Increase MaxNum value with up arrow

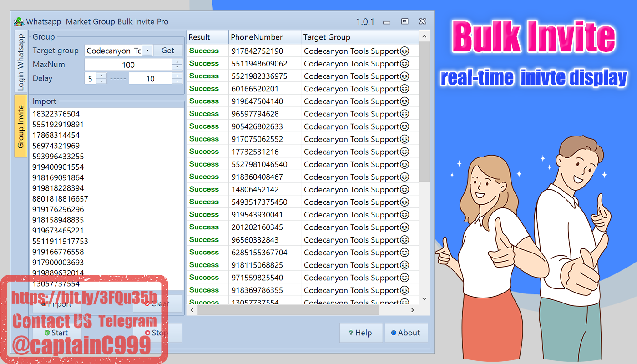coord(177,62)
